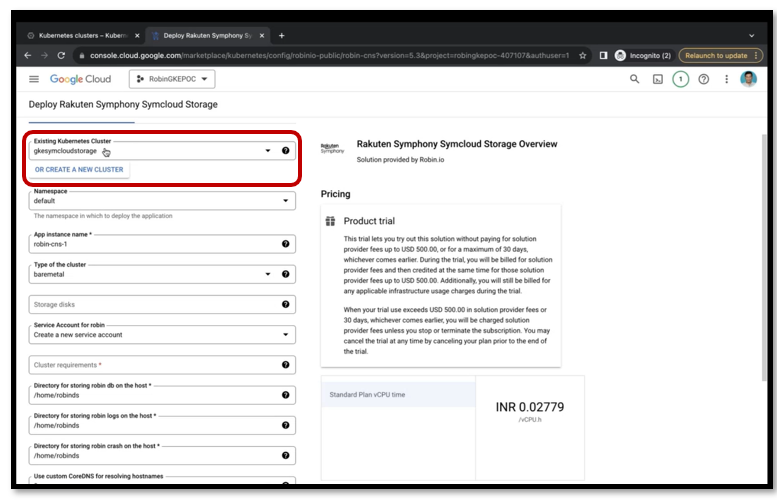Open notifications badge showing 1
Viewport: 777px width, 502px height.
pos(680,79)
